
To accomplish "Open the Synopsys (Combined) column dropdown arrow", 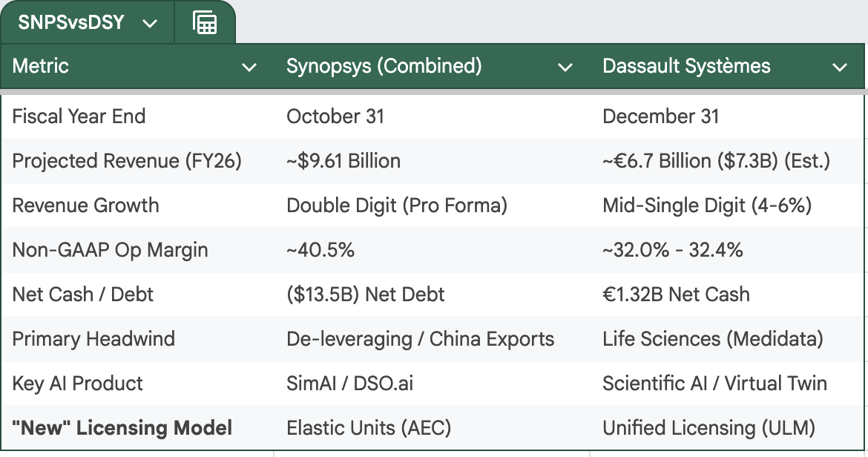I will click(565, 68).
